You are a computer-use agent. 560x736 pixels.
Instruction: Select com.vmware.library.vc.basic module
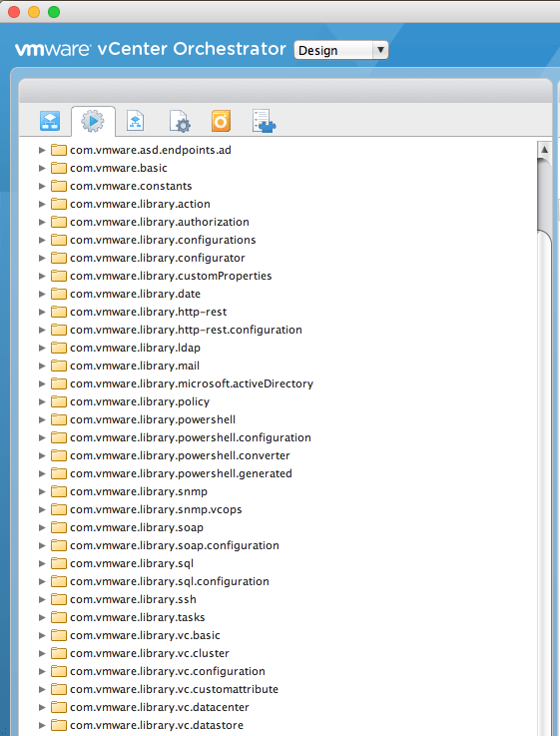[145, 635]
